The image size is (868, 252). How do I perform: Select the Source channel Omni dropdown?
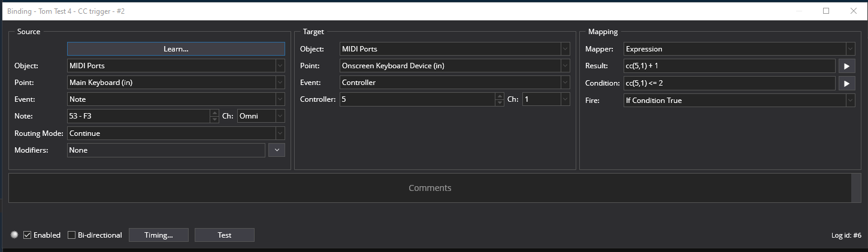(x=261, y=116)
